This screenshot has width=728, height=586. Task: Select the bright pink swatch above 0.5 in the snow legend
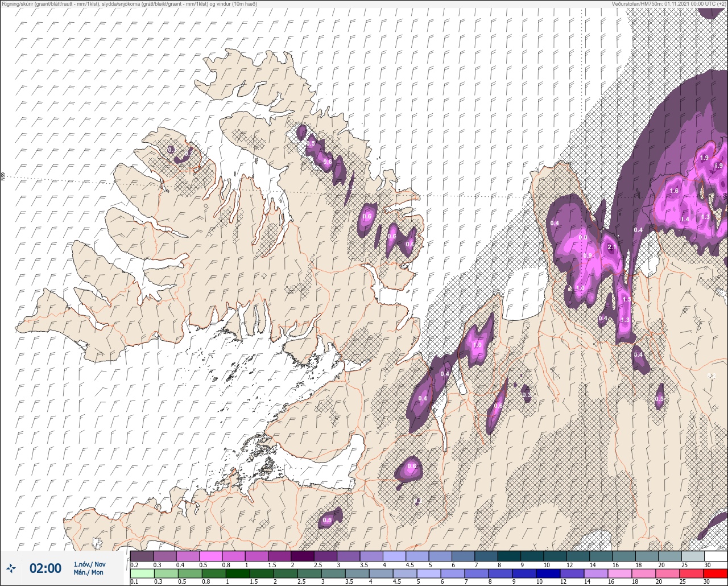210,556
